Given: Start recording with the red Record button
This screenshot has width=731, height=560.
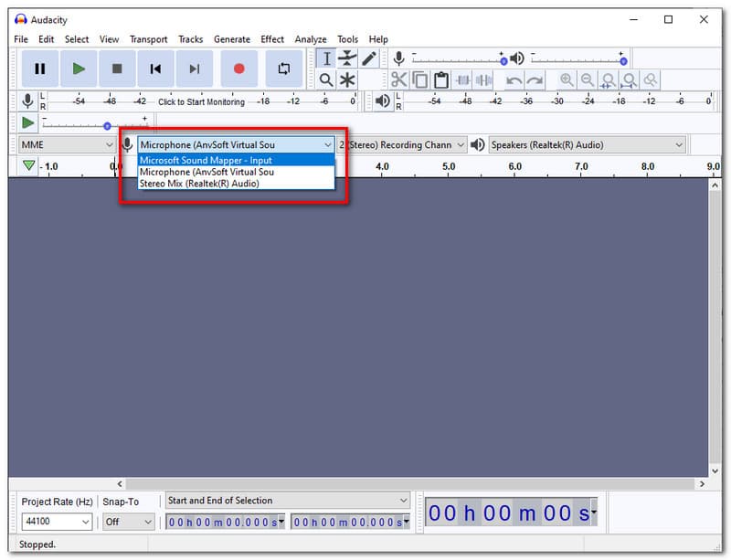Looking at the screenshot, I should point(239,69).
